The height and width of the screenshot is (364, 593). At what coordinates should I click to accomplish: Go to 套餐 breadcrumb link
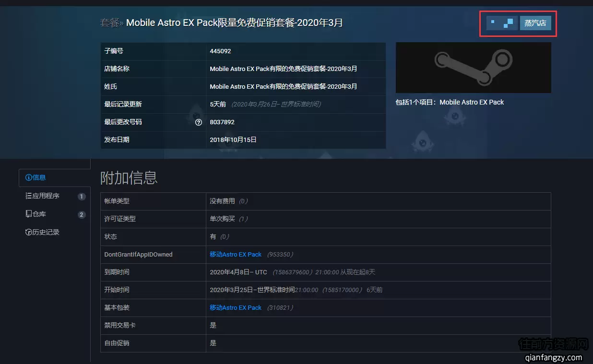coord(109,23)
